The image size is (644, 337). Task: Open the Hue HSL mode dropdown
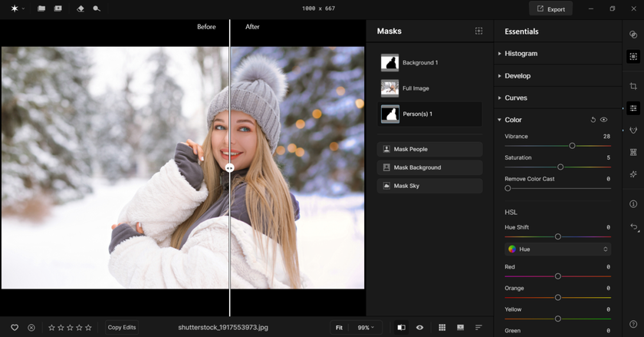558,249
